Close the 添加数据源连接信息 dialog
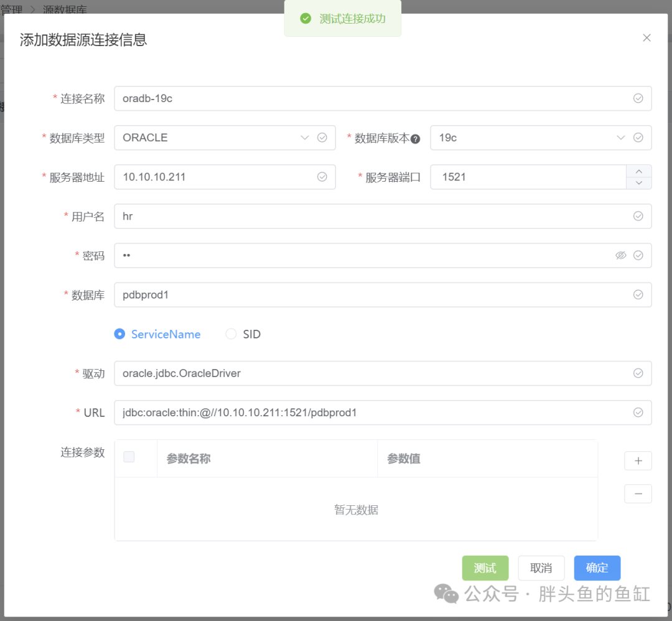 pyautogui.click(x=646, y=38)
